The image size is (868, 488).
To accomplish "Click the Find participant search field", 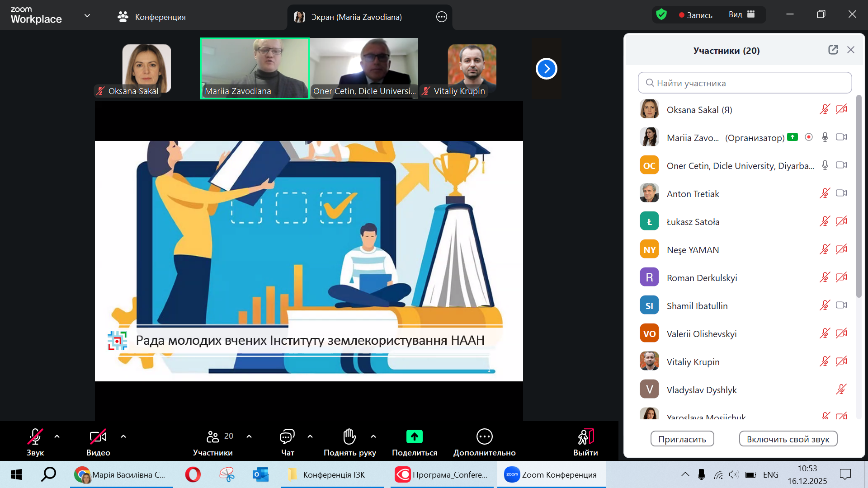I will [x=745, y=83].
